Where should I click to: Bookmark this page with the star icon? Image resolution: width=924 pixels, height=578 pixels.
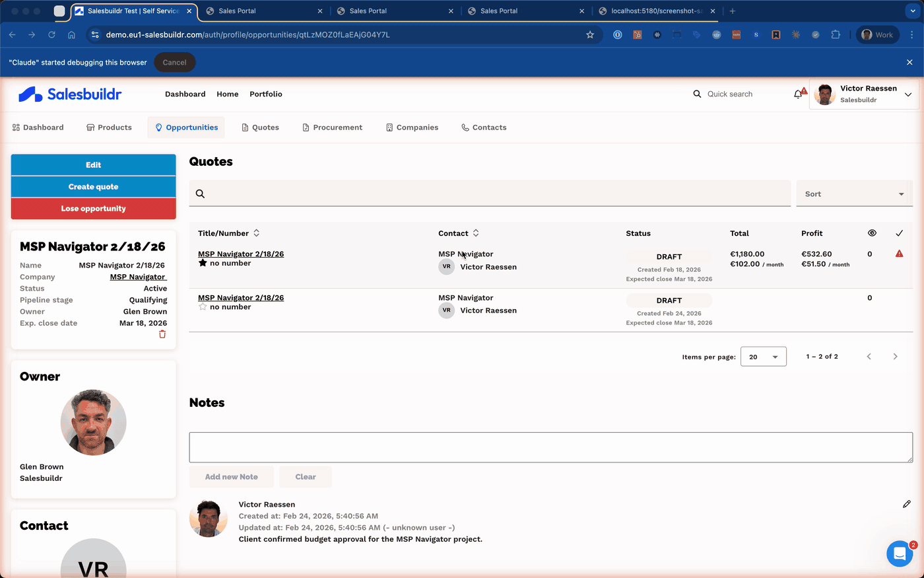(590, 35)
